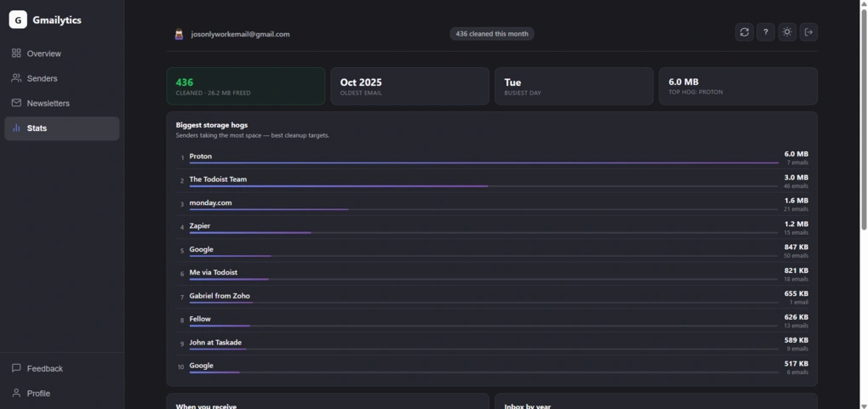Open the Overview page
Viewport: 868px width, 409px height.
(x=62, y=54)
